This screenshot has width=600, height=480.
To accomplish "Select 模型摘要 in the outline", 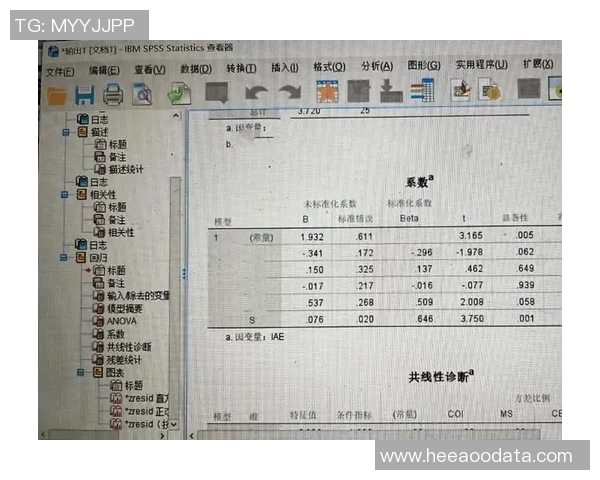I will tap(124, 309).
